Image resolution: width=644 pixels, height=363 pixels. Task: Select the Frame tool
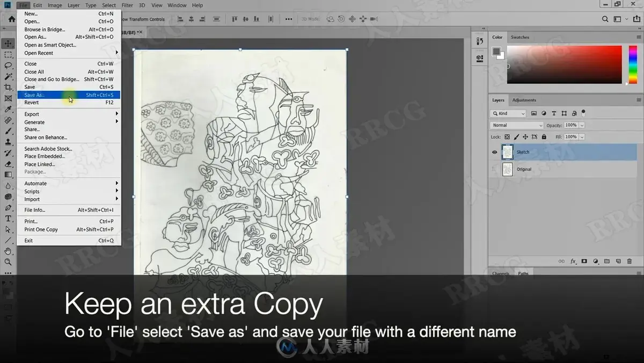[8, 98]
